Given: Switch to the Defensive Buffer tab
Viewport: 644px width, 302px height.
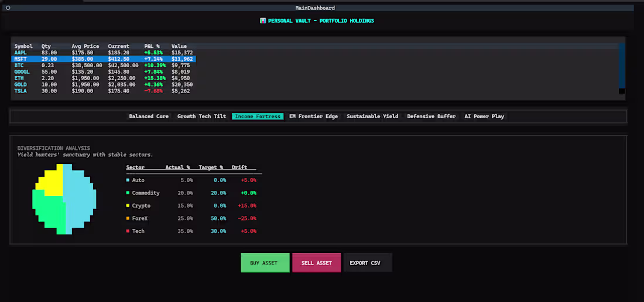Looking at the screenshot, I should pyautogui.click(x=431, y=116).
